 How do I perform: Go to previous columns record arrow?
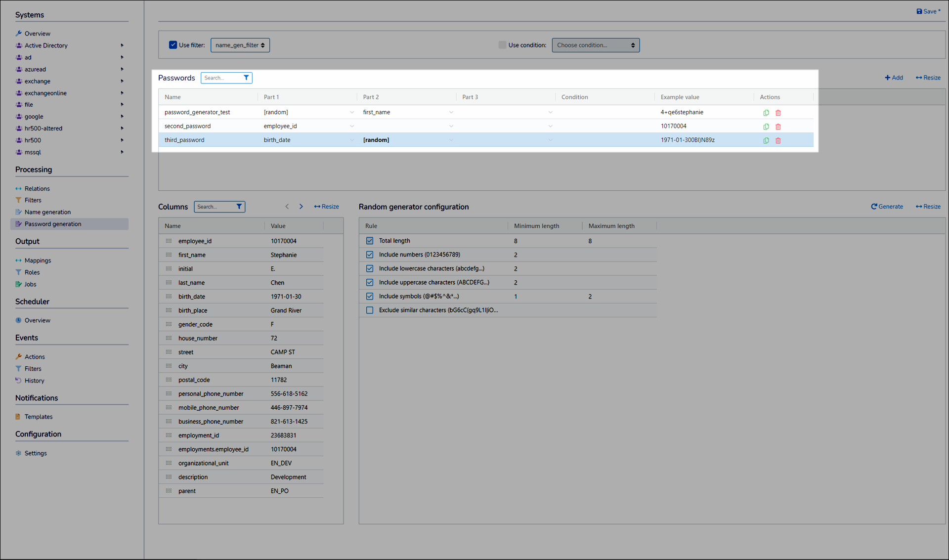[x=287, y=207]
